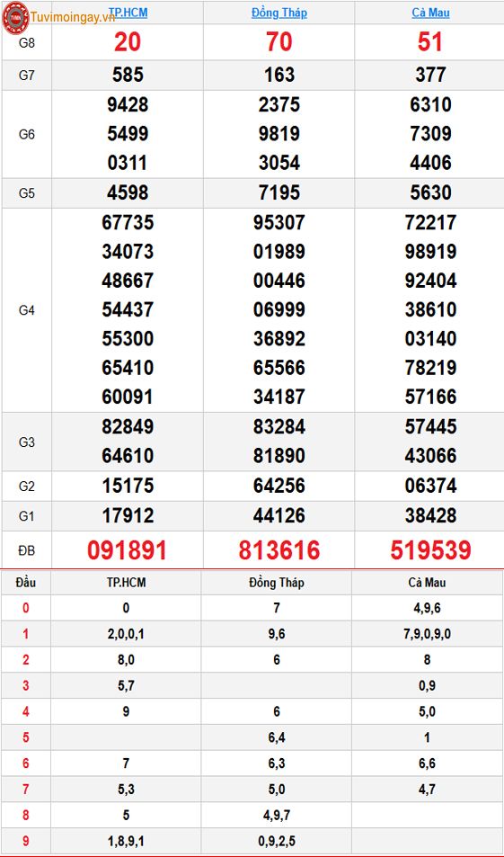Click G4 number 55300
504x857 pixels.
point(128,338)
